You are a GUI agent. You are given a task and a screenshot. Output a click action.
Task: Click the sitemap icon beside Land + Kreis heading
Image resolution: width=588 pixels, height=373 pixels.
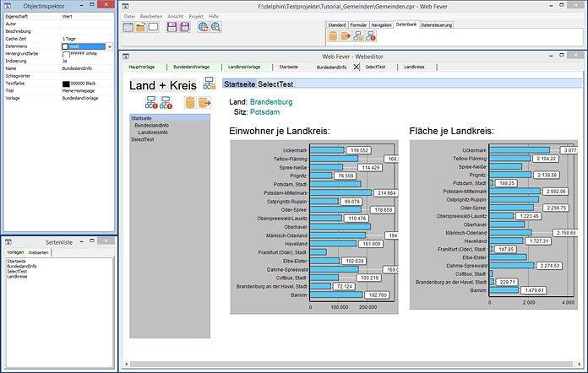pyautogui.click(x=210, y=84)
